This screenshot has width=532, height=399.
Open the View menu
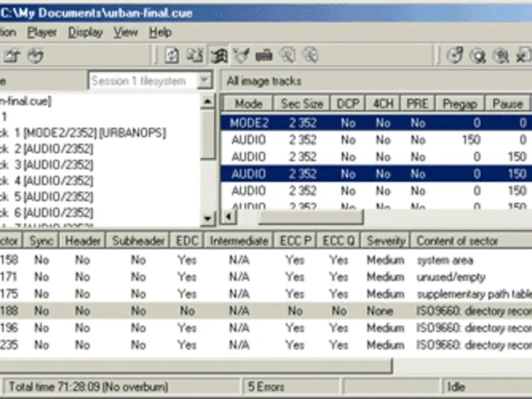(x=126, y=32)
